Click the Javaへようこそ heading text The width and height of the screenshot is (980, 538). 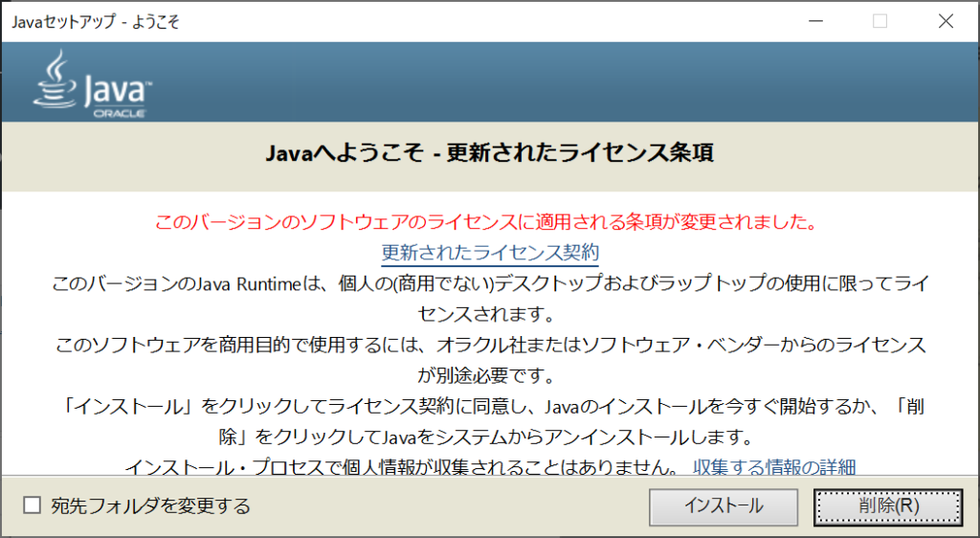click(489, 153)
